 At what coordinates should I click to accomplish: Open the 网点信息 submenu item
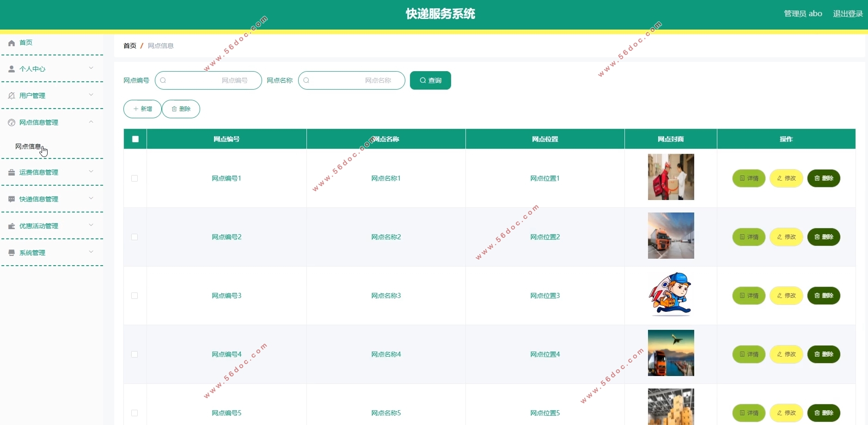click(x=28, y=146)
